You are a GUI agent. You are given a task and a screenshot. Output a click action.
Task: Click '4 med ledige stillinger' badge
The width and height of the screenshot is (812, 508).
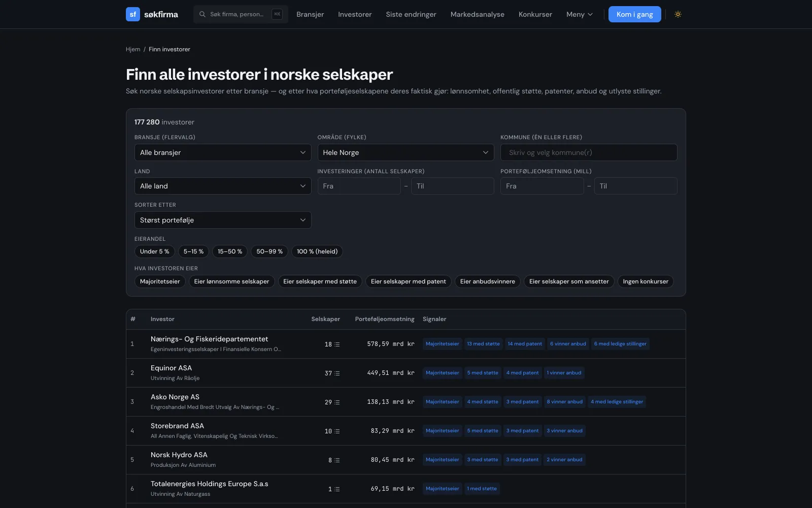click(617, 402)
